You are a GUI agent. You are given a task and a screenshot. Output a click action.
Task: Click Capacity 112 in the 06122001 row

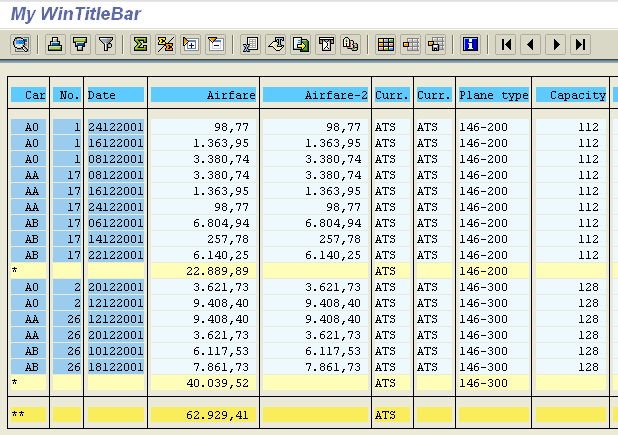pos(571,223)
